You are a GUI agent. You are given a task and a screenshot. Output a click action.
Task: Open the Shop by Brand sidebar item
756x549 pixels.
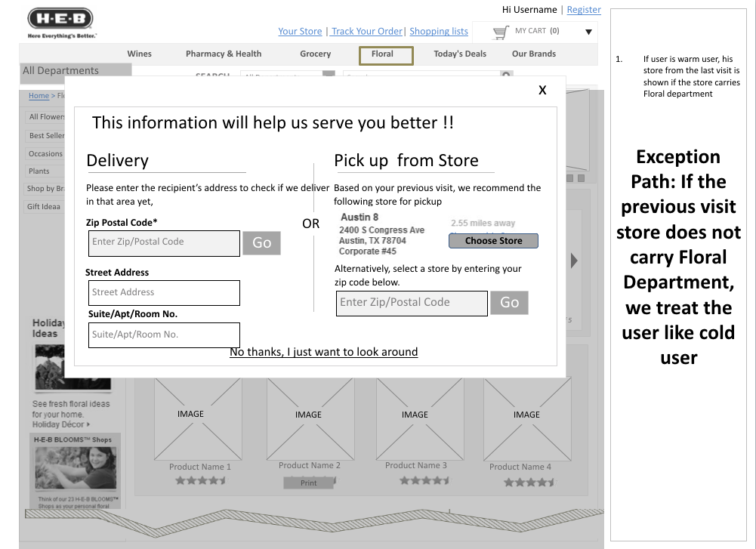45,189
